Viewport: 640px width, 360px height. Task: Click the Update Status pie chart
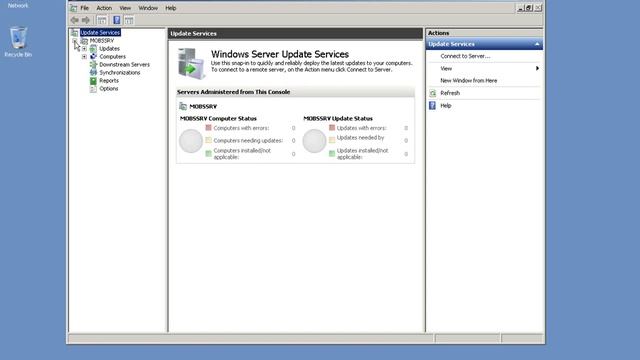click(314, 141)
